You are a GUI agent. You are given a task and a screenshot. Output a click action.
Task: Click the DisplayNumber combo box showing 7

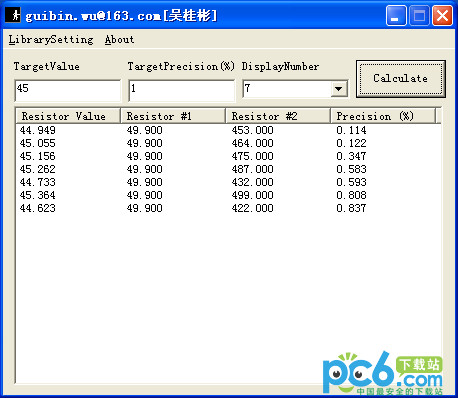pos(295,89)
